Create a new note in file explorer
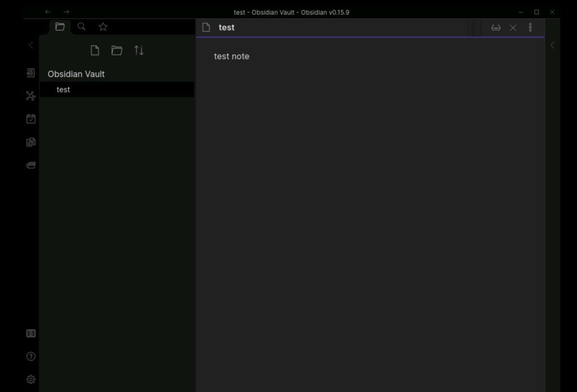Screen dimensions: 577x392 pos(95,51)
